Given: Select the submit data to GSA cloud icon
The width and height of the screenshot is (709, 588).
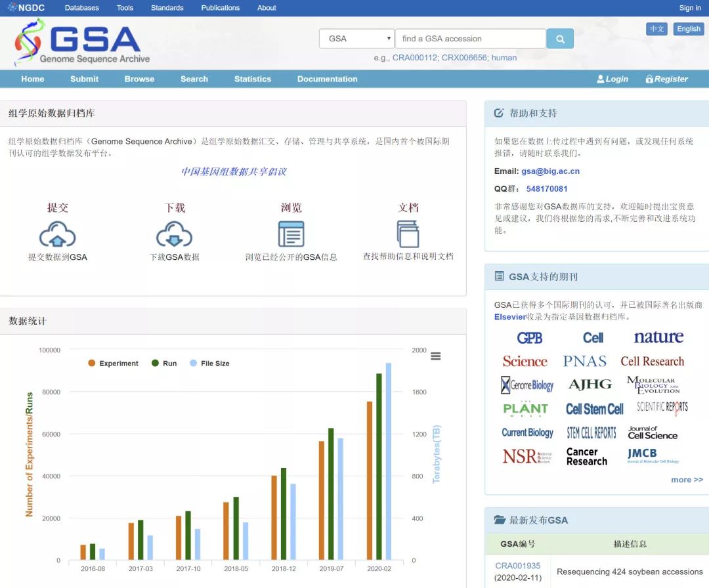Looking at the screenshot, I should (x=58, y=234).
